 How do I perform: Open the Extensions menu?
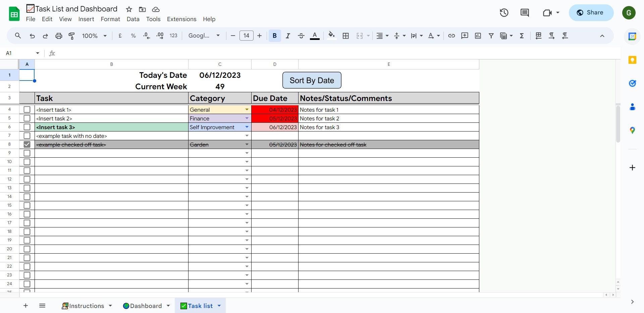(181, 19)
